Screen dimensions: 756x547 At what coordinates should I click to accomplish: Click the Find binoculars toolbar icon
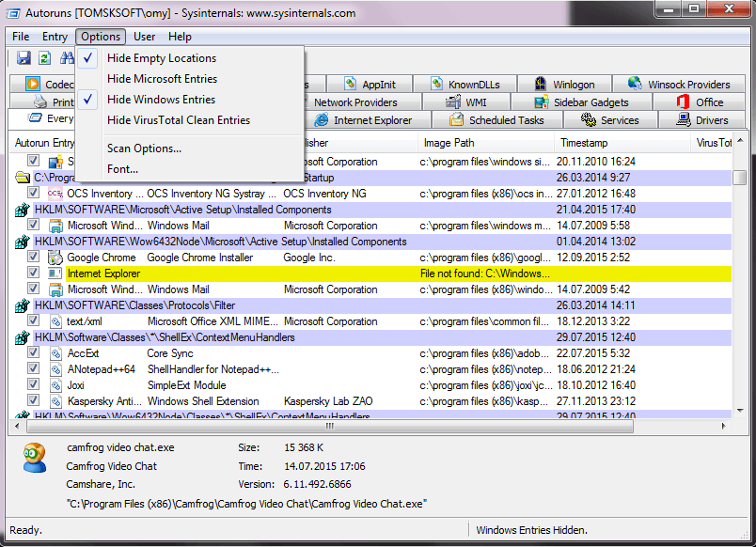pyautogui.click(x=67, y=58)
